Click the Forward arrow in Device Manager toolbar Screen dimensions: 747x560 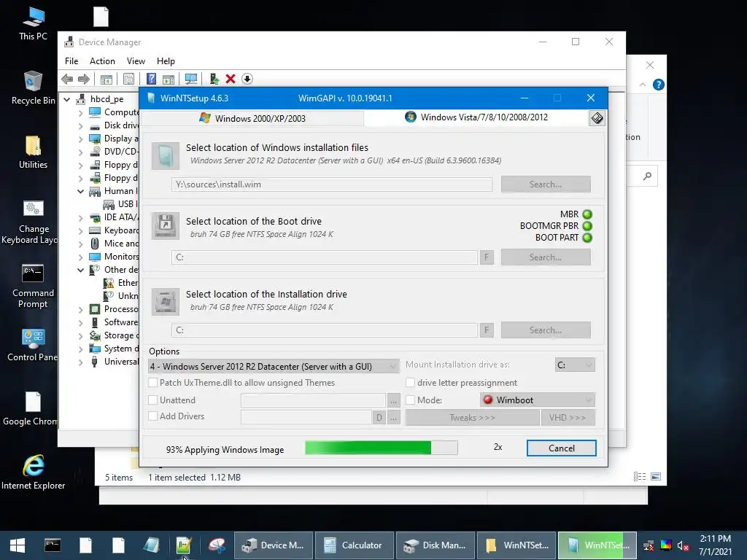point(83,79)
